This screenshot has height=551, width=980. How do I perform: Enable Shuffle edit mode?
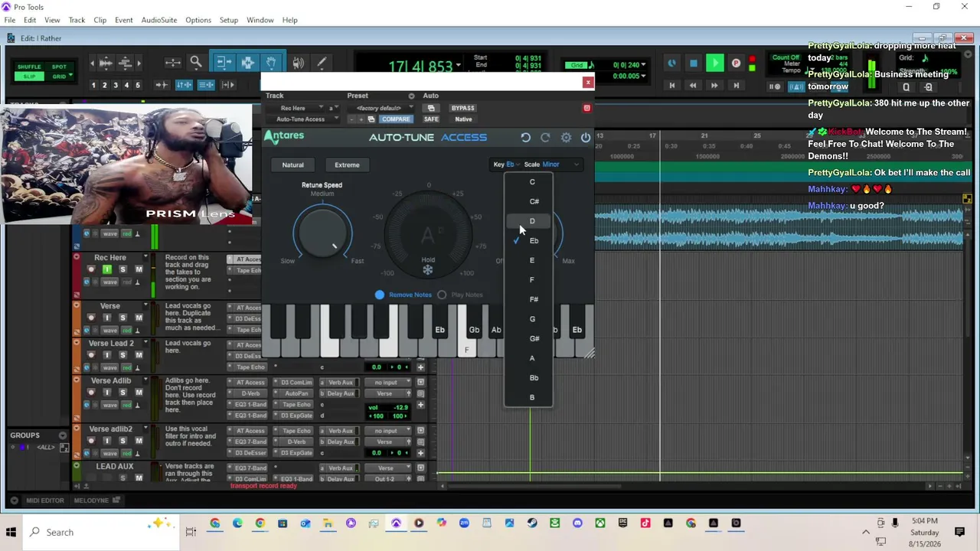[x=29, y=67]
